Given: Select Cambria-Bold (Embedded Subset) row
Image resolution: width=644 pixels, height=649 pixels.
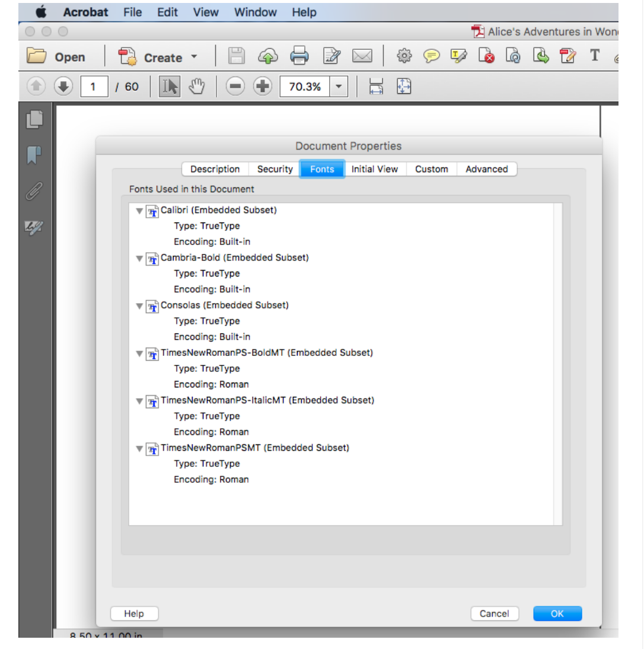Looking at the screenshot, I should coord(234,258).
